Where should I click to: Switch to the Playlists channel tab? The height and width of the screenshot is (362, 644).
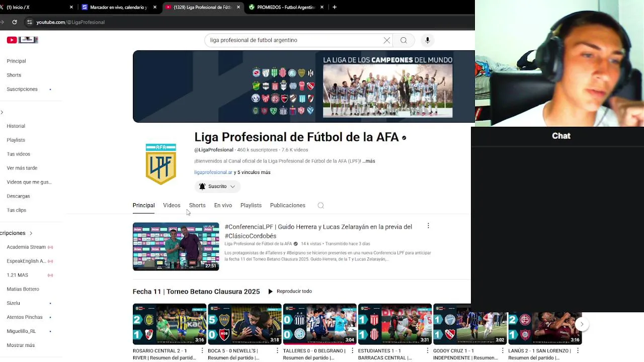click(251, 205)
